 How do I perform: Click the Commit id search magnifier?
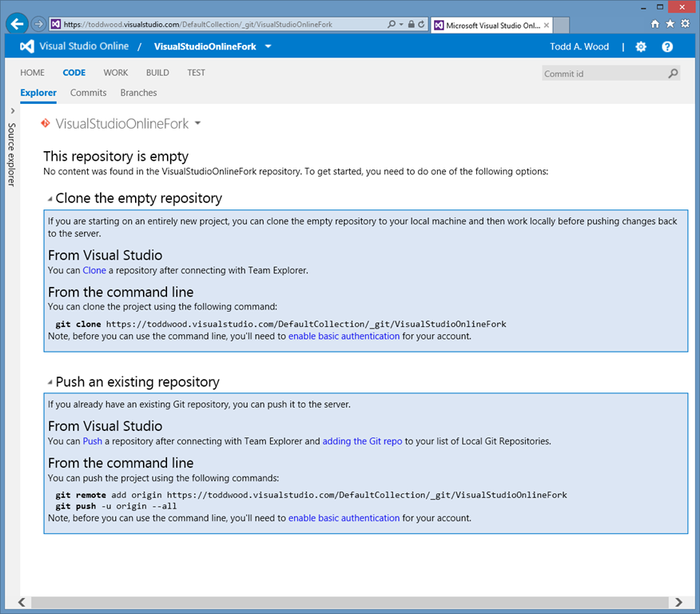[x=673, y=74]
